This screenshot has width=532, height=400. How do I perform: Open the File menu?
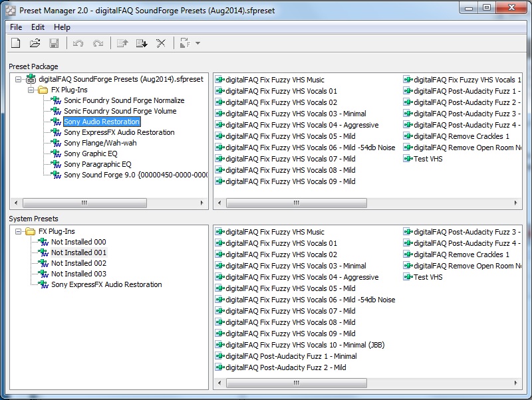[x=16, y=27]
